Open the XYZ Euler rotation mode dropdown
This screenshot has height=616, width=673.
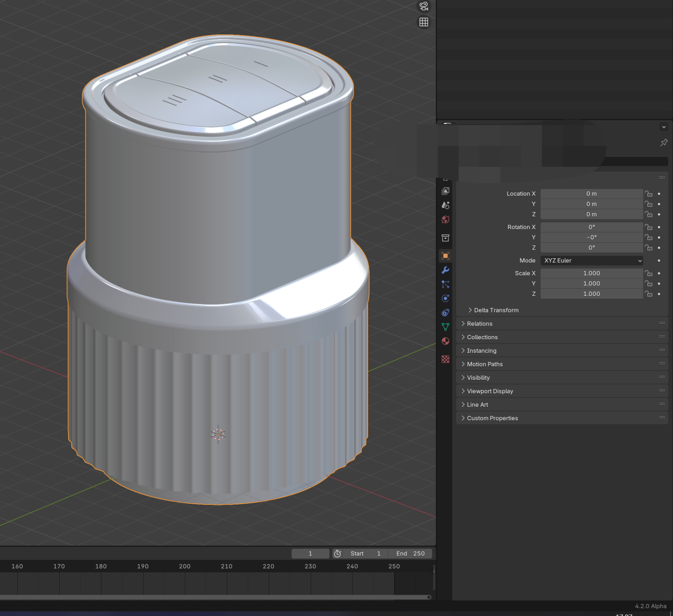click(592, 261)
